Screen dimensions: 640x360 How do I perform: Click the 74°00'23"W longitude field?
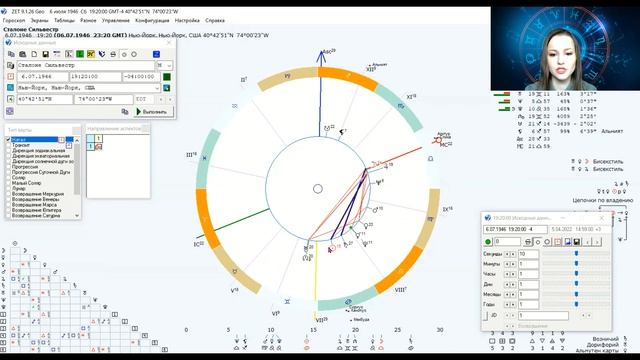[103, 99]
